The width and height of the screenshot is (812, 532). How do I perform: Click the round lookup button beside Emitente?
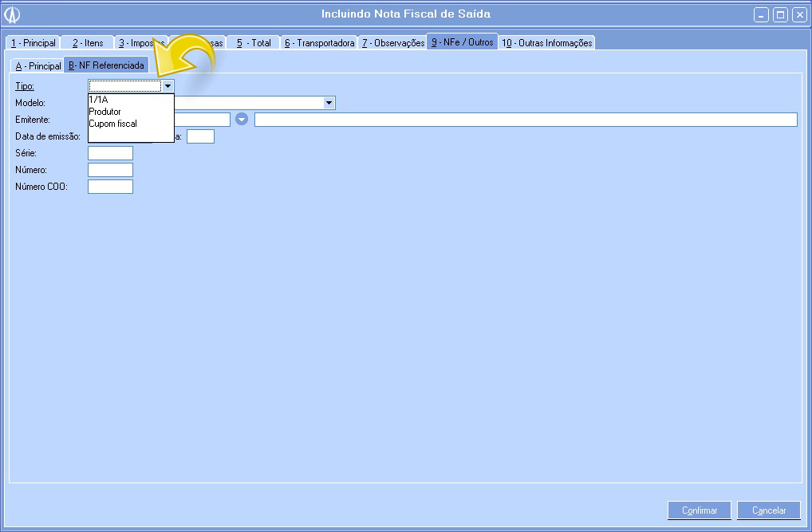coord(242,120)
